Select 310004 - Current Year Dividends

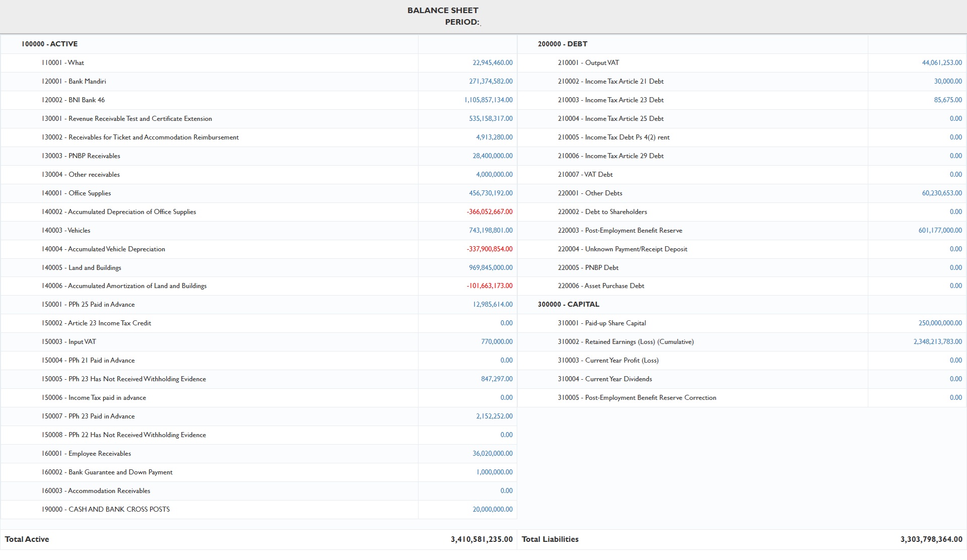605,379
